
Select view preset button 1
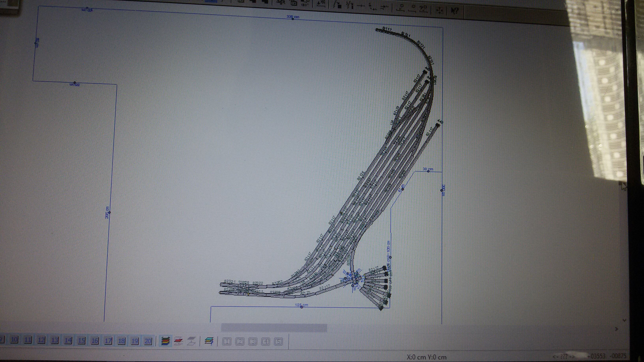coord(227,341)
